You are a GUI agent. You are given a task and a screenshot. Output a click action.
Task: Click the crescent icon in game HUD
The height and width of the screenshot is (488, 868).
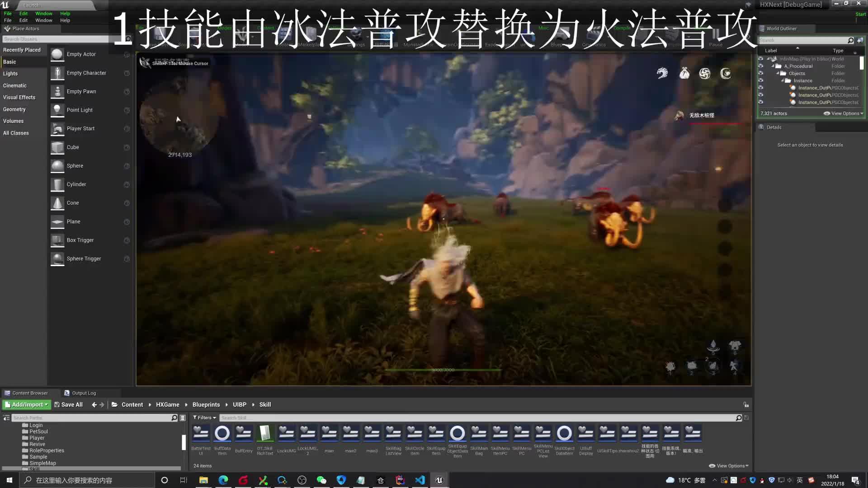point(726,73)
